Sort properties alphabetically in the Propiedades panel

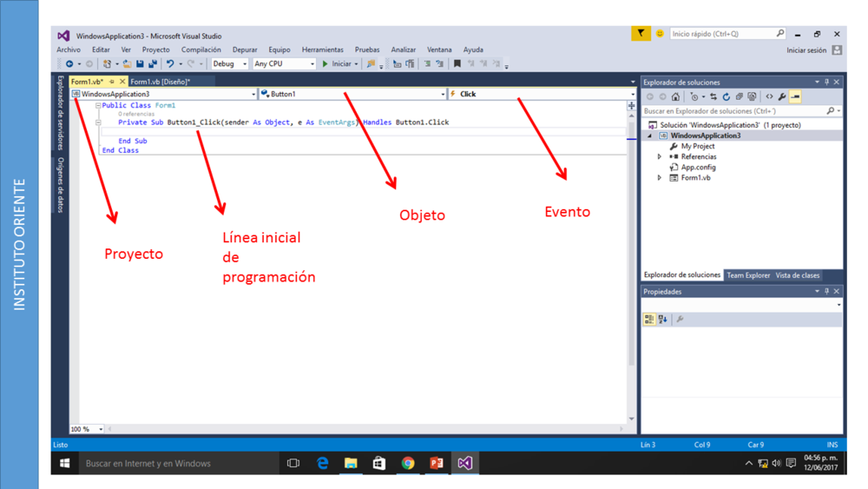pos(663,320)
